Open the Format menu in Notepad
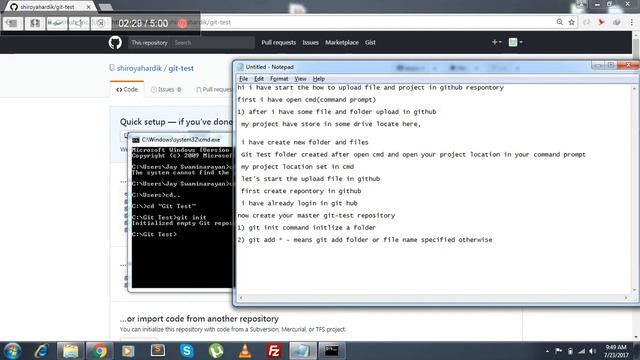The width and height of the screenshot is (640, 360). click(x=279, y=79)
